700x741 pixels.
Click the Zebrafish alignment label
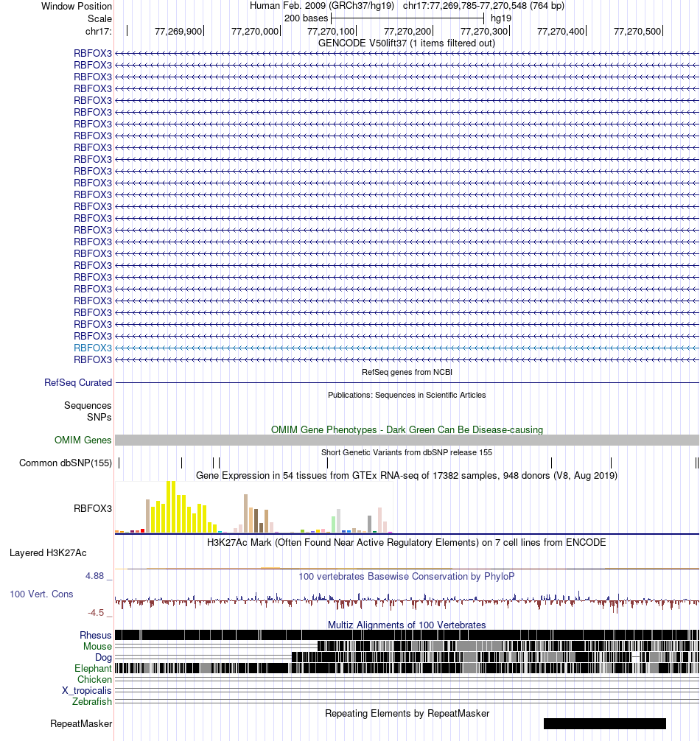pyautogui.click(x=91, y=702)
